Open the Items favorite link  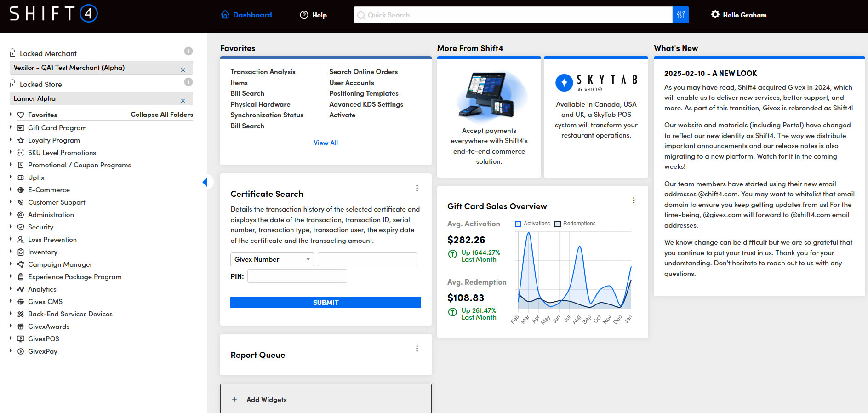239,83
